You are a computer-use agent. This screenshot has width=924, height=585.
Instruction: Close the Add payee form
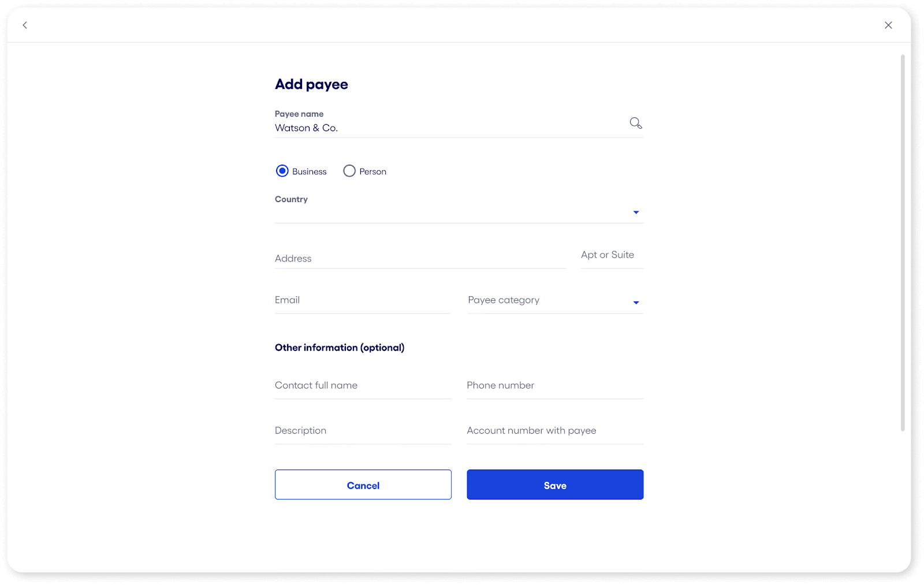(x=888, y=25)
